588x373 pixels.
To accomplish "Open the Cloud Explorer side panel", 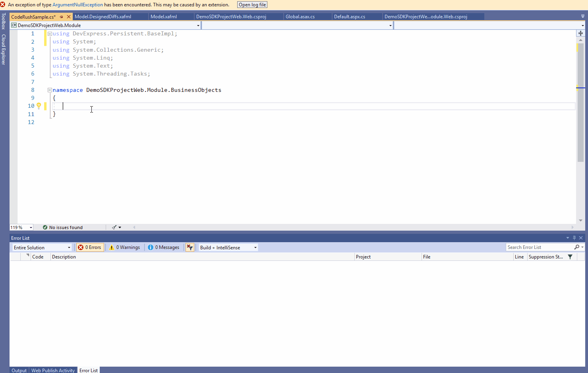I will pos(4,49).
